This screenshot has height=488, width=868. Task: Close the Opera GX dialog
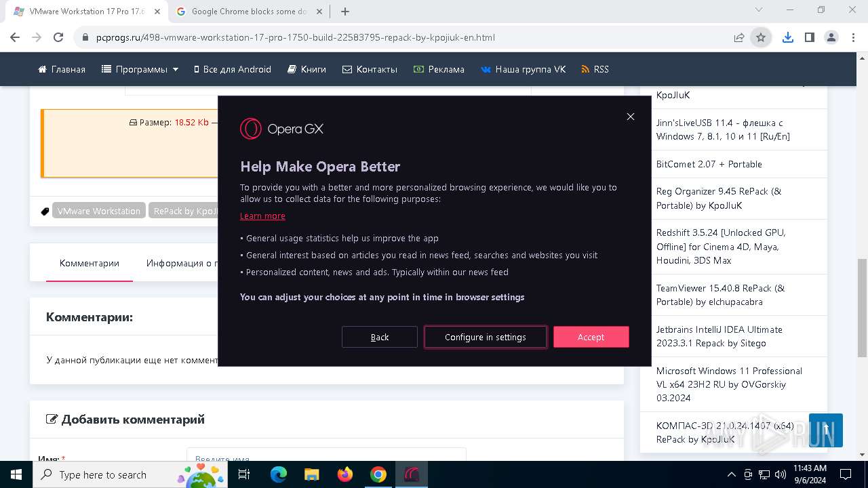click(x=631, y=117)
